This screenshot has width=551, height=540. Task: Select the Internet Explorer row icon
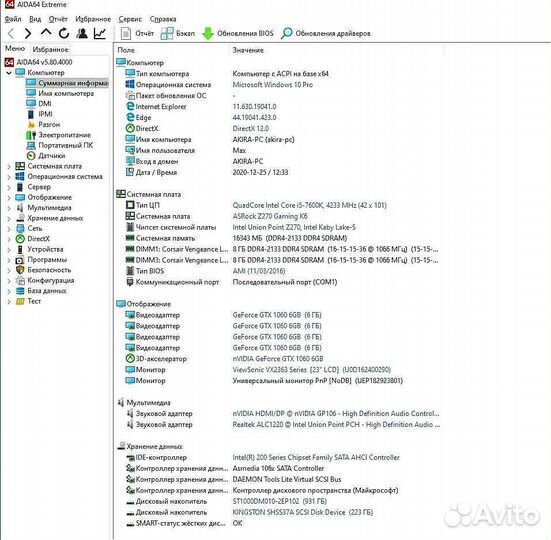[130, 106]
